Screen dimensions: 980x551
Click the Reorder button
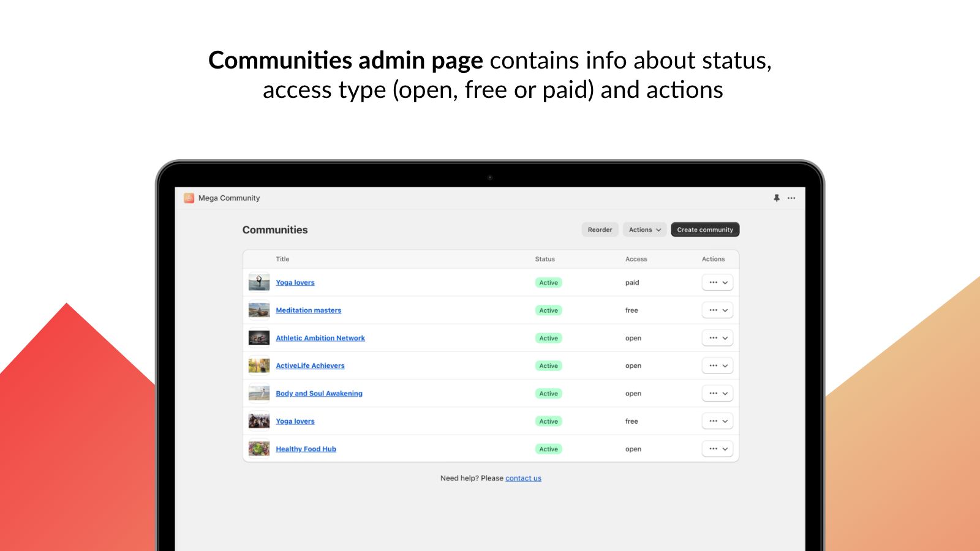click(x=600, y=229)
